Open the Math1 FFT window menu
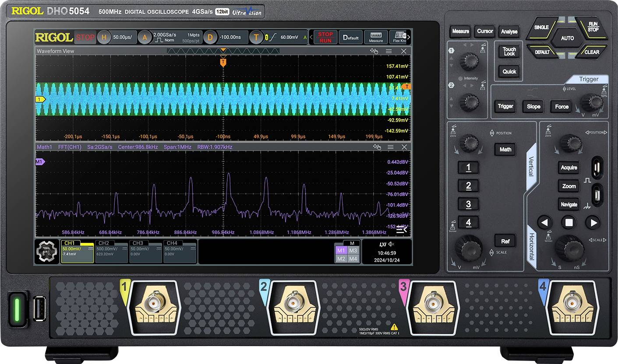618x364 pixels. [390, 147]
